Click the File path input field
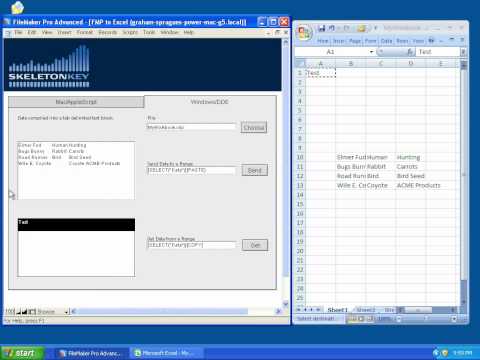This screenshot has width=480, height=360. 191,127
